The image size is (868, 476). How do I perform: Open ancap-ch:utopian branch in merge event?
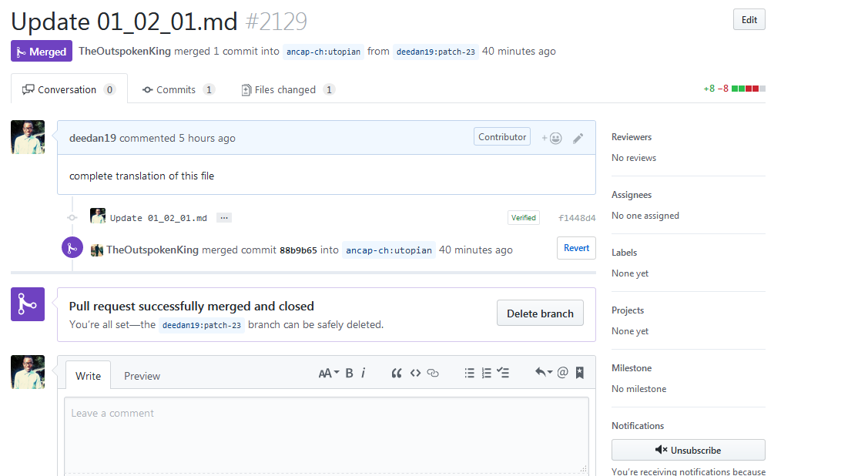tap(389, 250)
